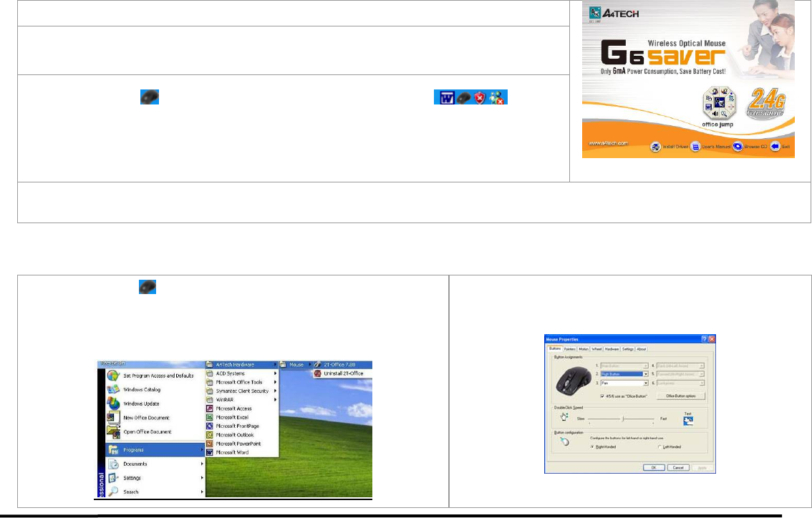Open the button 6 assignment dropdown
Viewport: 812px width, 518px height.
(680, 383)
